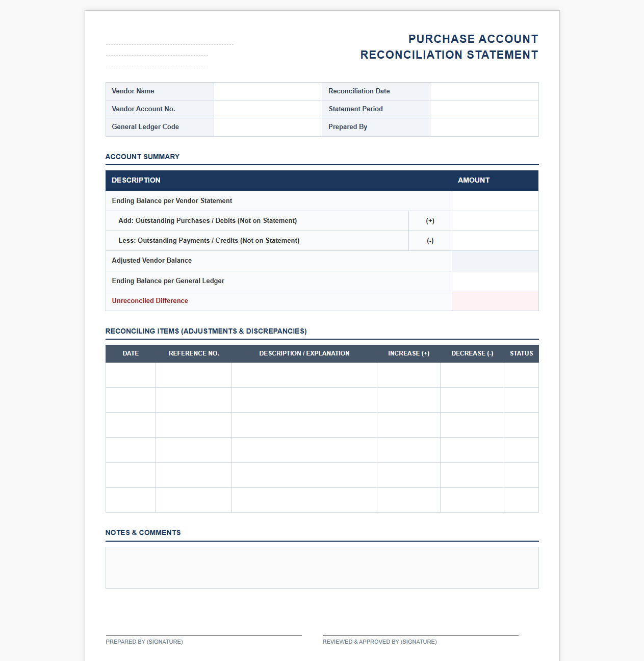Select the 'Vendor Account No.' label
Screen dimensions: 644x661
pyautogui.click(x=143, y=109)
